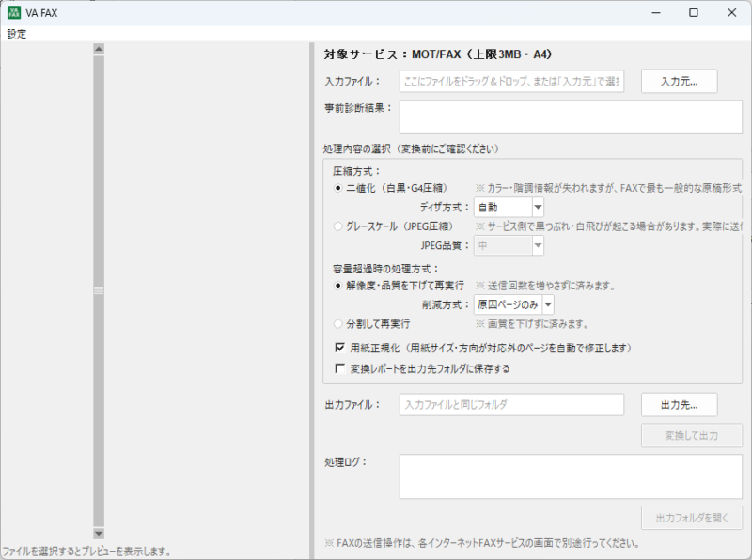Click the 対象サービス：MOT/FAX heading text

(x=437, y=54)
